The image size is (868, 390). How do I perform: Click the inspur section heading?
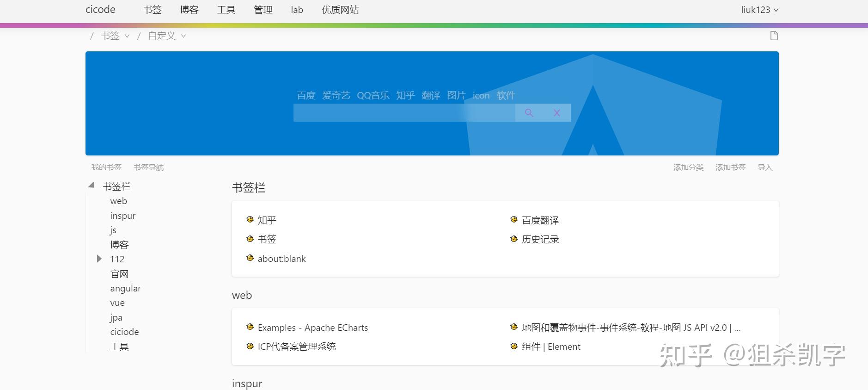point(247,384)
